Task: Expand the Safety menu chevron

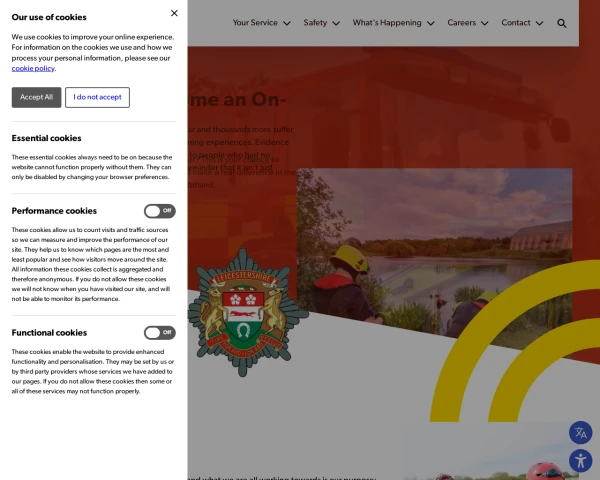Action: (336, 23)
